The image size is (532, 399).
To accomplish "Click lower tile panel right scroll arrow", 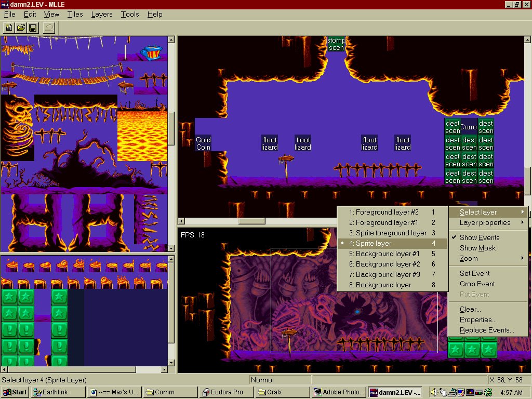I will pos(164,369).
